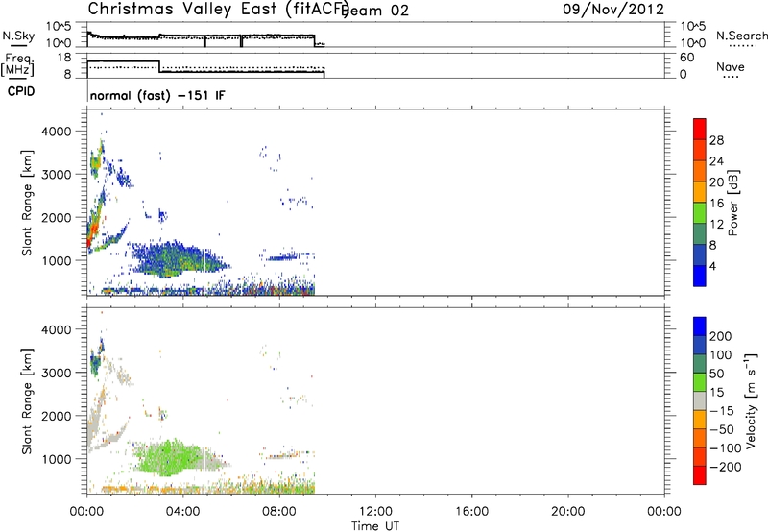
Task: Click the "Slant Range [km]" label of velocity panel
Action: tap(27, 400)
